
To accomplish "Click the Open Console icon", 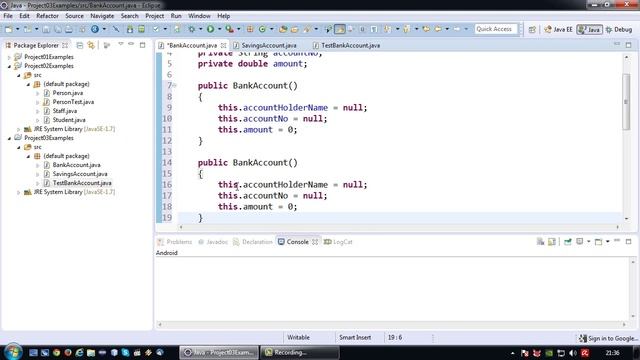I will 598,242.
